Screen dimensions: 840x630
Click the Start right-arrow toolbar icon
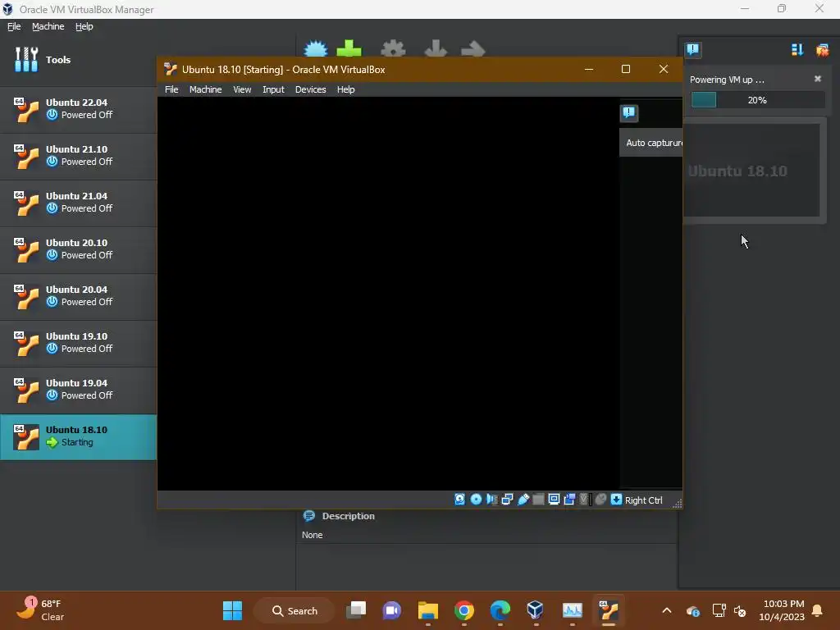coord(473,49)
